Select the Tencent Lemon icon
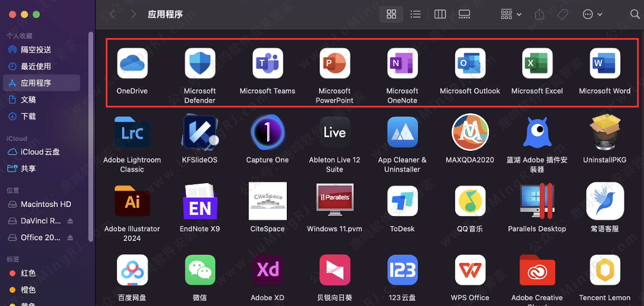 (x=605, y=270)
